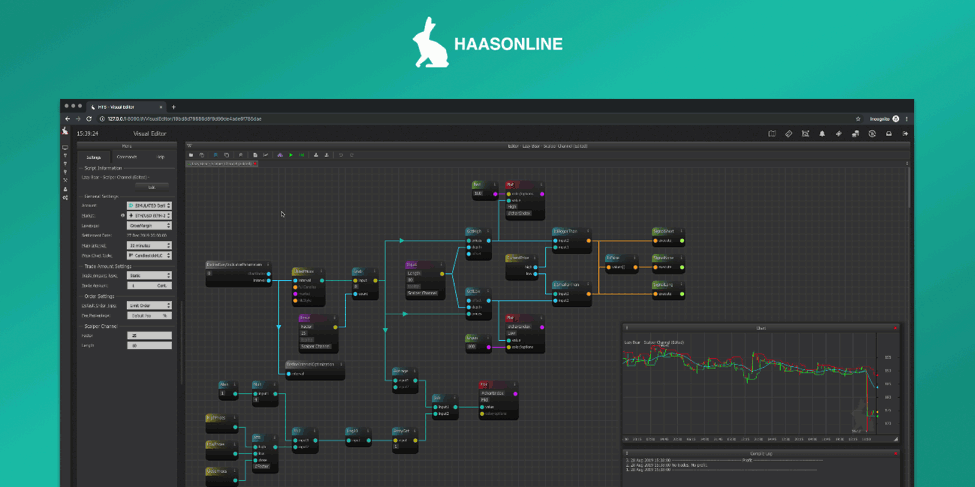Select the Lazy Bear Scalper Channel script tab

tap(220, 164)
